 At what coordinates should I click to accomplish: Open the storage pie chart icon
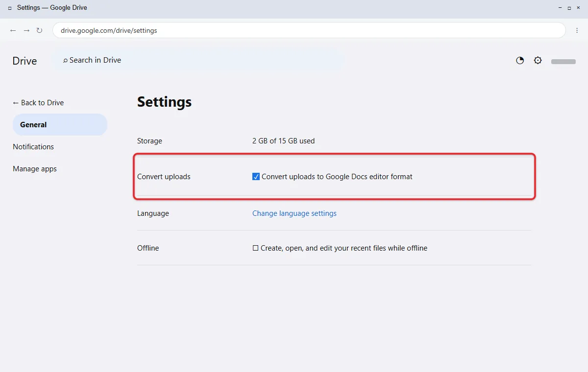point(520,61)
